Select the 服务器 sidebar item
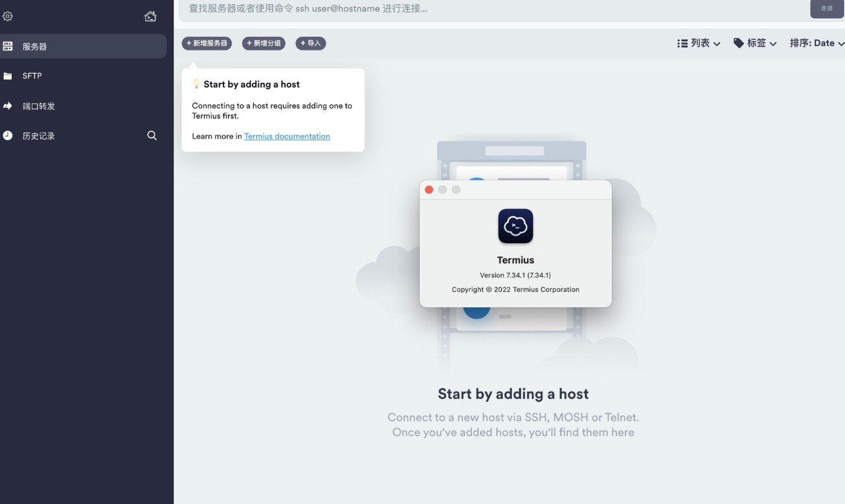Image resolution: width=845 pixels, height=504 pixels. click(84, 47)
